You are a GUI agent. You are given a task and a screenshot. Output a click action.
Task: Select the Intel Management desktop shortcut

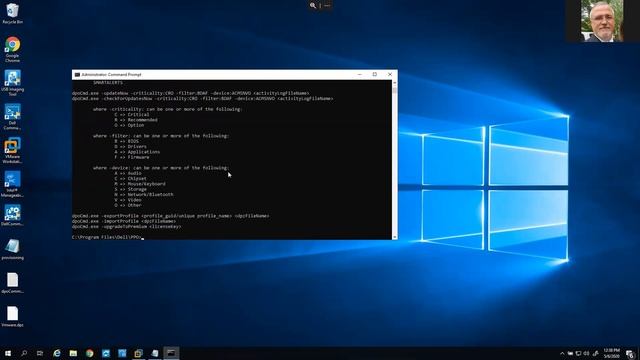tap(13, 184)
